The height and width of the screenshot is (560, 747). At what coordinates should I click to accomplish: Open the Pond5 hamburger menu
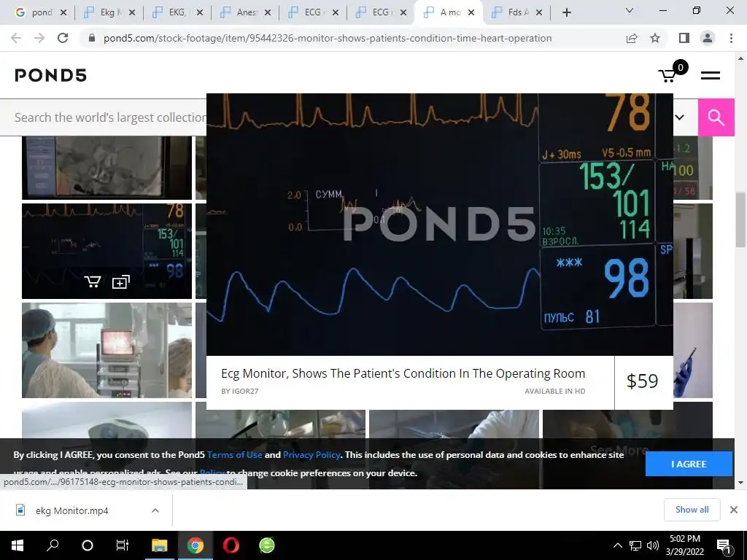point(711,75)
